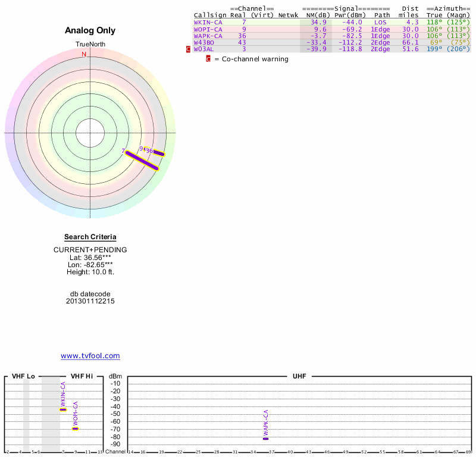This screenshot has width=476, height=457.
Task: Click the channel 9 label on radar plot
Action: point(141,149)
